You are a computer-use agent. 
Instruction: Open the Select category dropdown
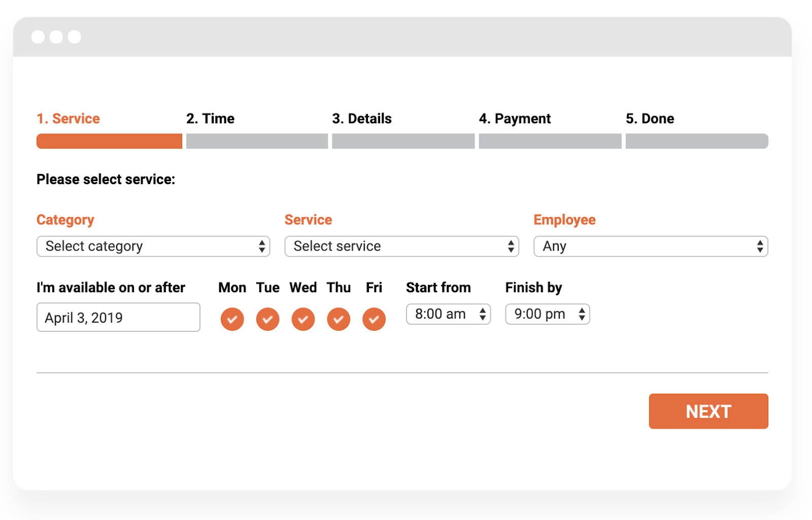(153, 247)
